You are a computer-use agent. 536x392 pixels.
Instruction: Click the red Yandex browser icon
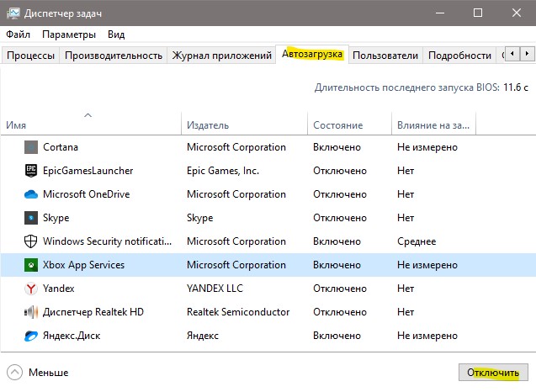pyautogui.click(x=31, y=289)
